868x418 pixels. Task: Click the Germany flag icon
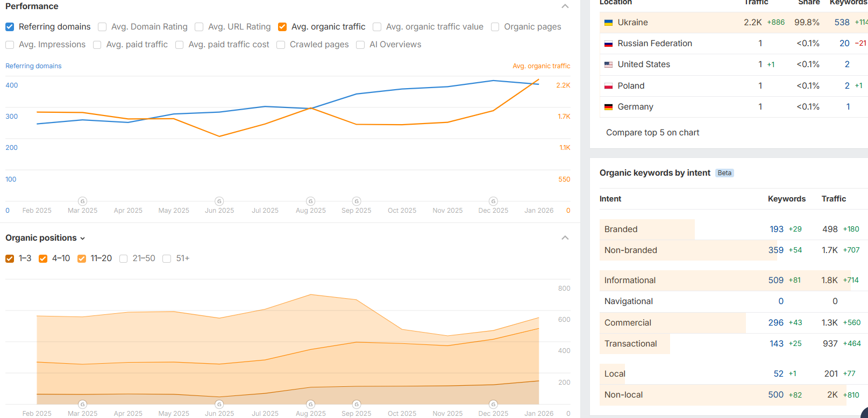608,107
